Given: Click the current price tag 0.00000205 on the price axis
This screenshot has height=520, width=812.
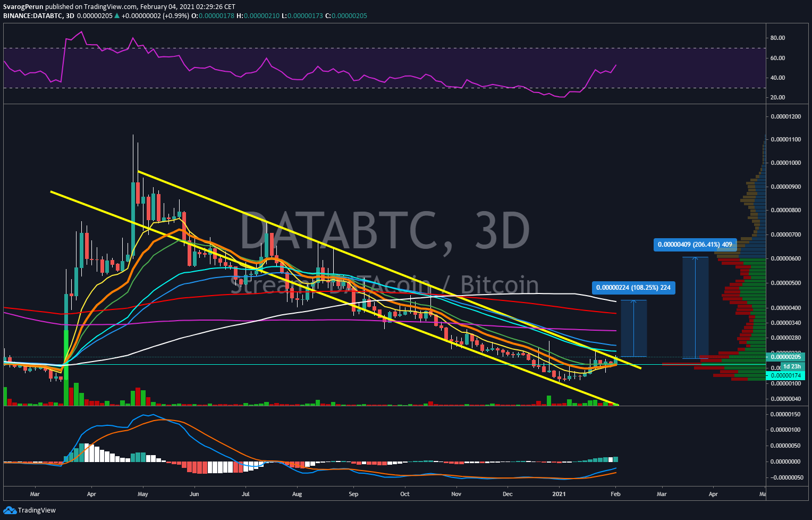Looking at the screenshot, I should tap(785, 357).
